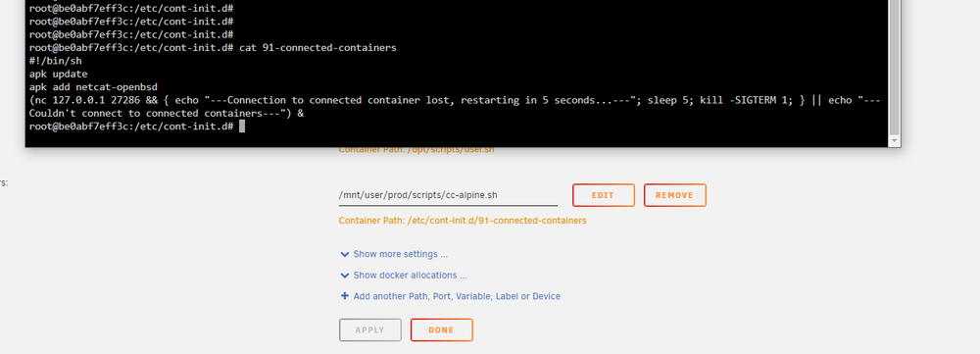This screenshot has width=980, height=354.
Task: Click the chevron icon beside Show docker allocations
Action: (x=344, y=276)
